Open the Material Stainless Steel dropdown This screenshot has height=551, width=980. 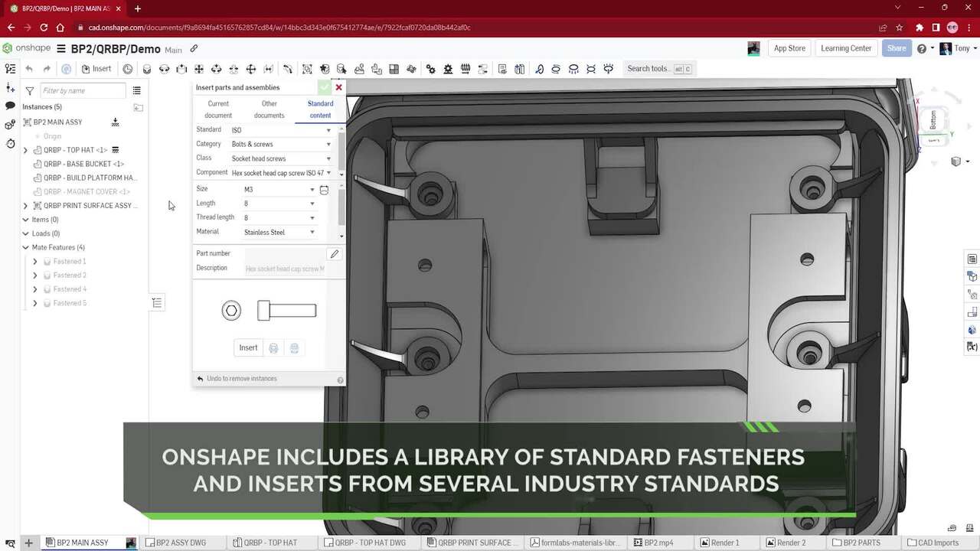pyautogui.click(x=279, y=233)
